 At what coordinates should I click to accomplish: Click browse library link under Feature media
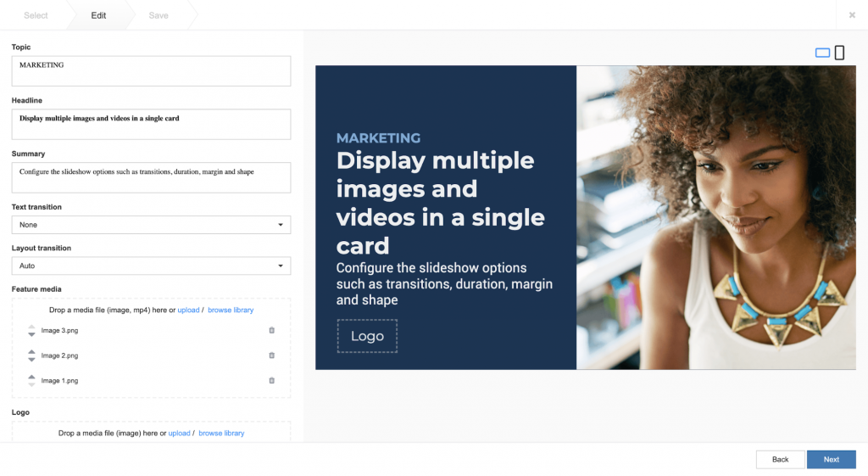pos(231,310)
